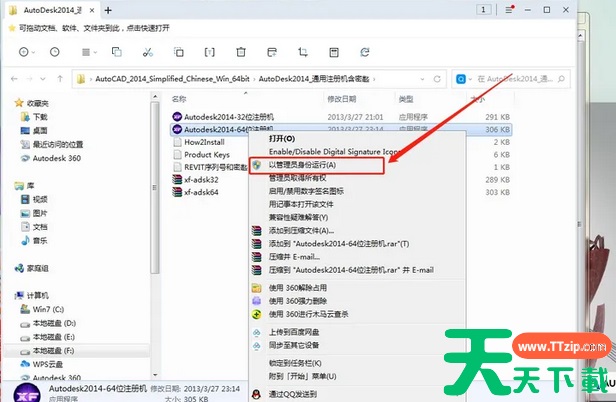This screenshot has height=402, width=616.
Task: Sort by the 类型 column header
Action: coord(406,99)
